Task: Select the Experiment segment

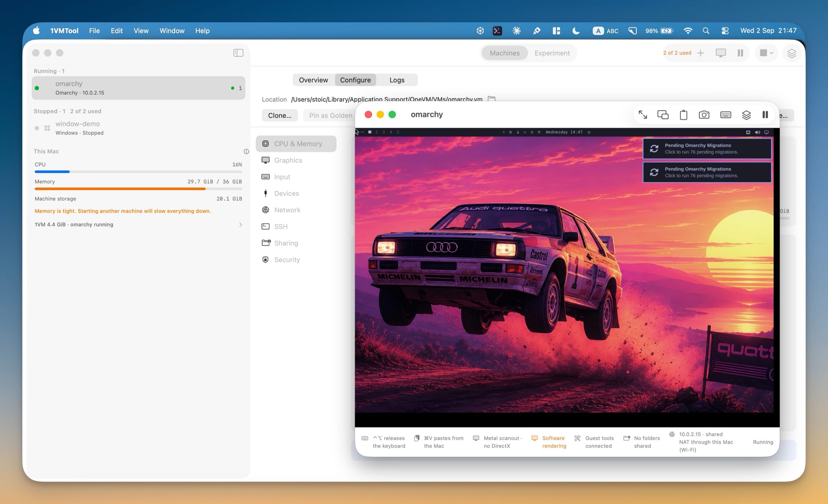Action: pyautogui.click(x=552, y=53)
